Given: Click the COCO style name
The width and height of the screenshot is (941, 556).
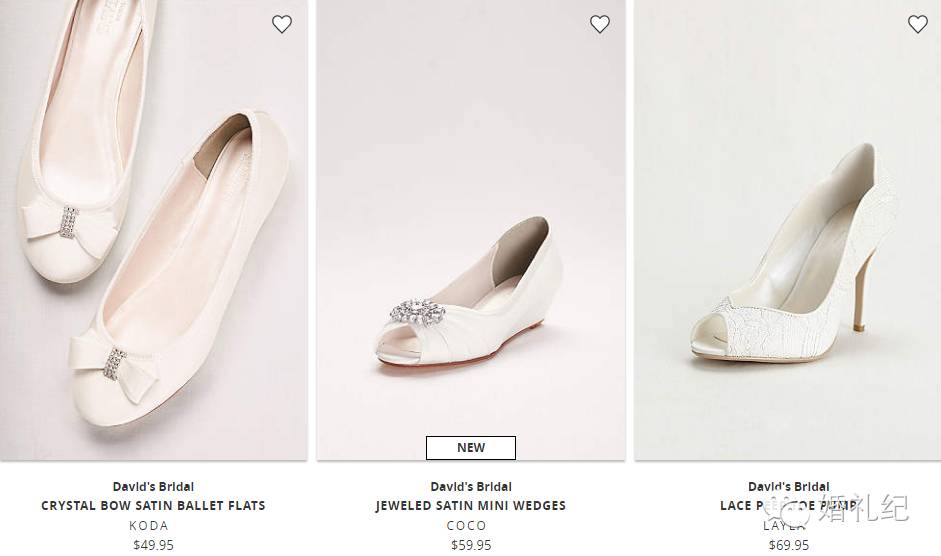Looking at the screenshot, I should (467, 526).
